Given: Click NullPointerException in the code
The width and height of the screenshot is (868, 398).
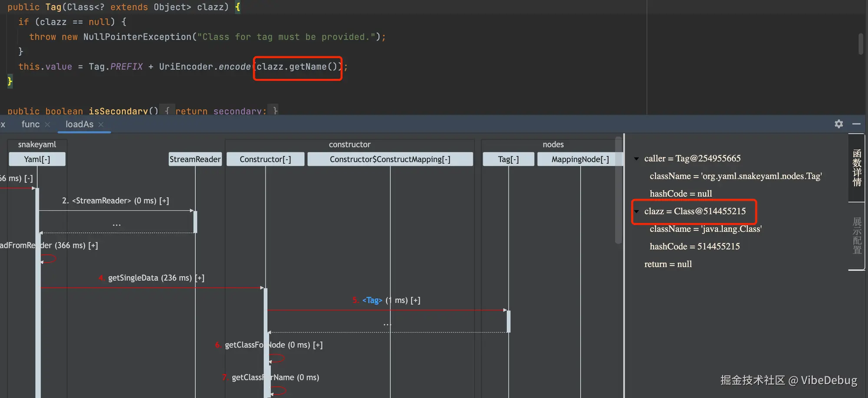Looking at the screenshot, I should (x=137, y=37).
